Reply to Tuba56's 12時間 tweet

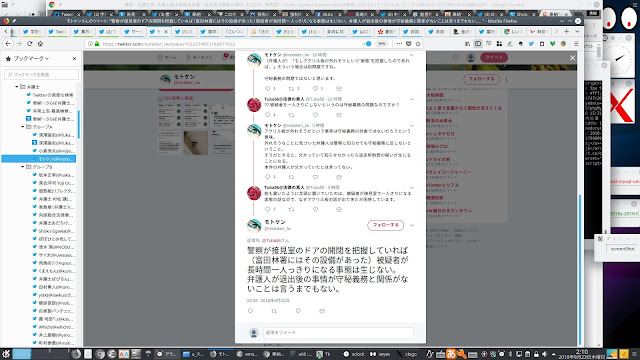tap(268, 115)
